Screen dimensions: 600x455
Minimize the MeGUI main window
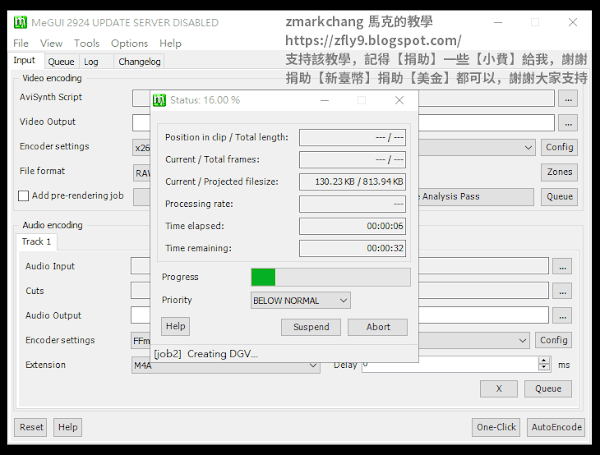point(498,22)
